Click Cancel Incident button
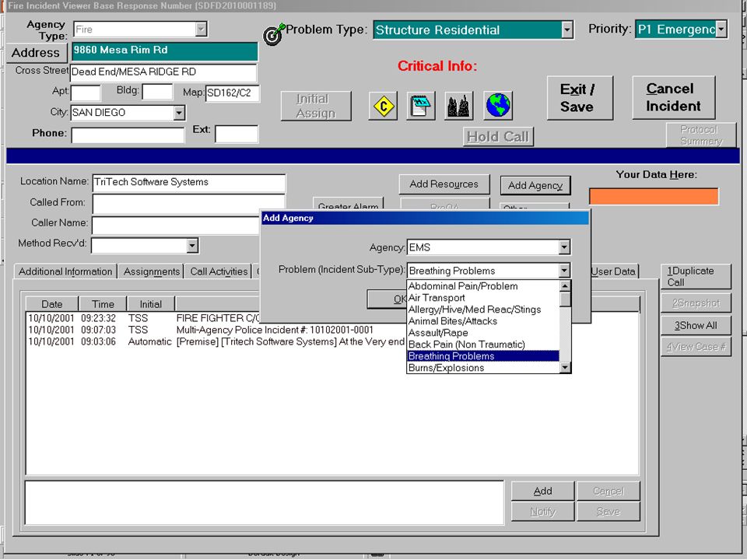The height and width of the screenshot is (560, 747). pos(673,98)
